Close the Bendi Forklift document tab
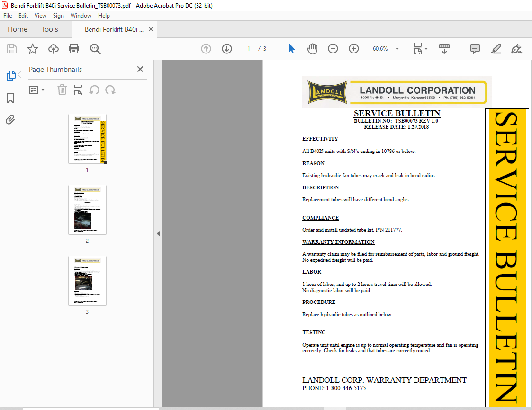The height and width of the screenshot is (410, 532). pos(151,29)
